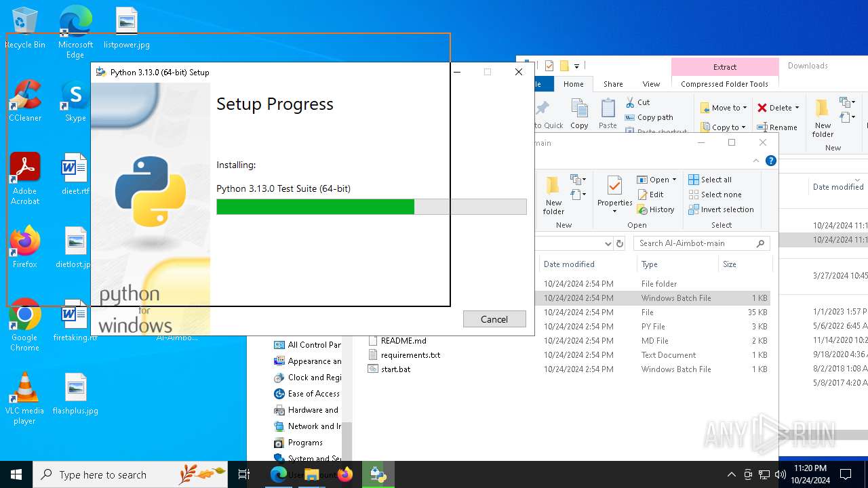Select the Google Chrome desktop shortcut

[25, 325]
